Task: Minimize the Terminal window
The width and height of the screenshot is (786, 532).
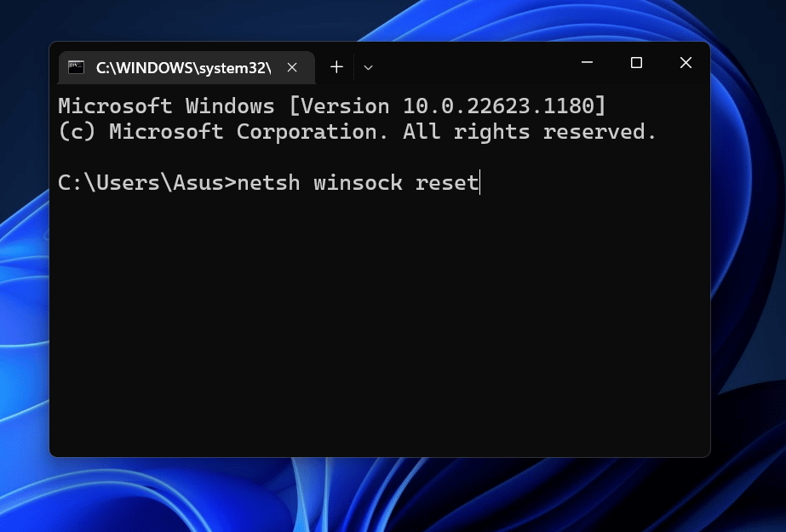Action: pyautogui.click(x=587, y=63)
